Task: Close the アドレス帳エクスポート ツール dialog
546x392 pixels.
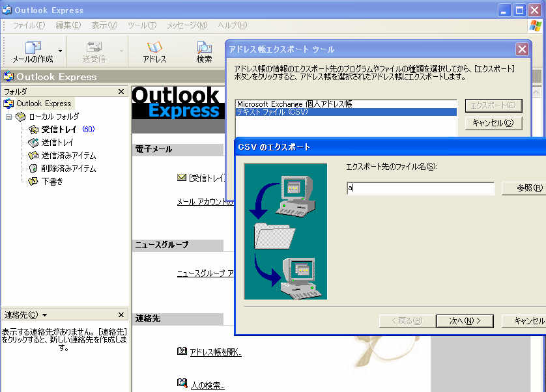Action: click(522, 49)
